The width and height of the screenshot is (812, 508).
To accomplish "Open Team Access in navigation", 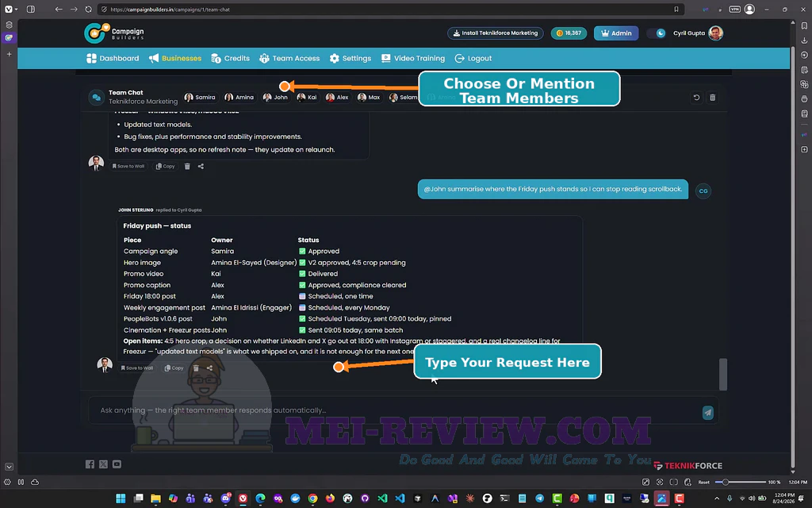I will pyautogui.click(x=289, y=59).
